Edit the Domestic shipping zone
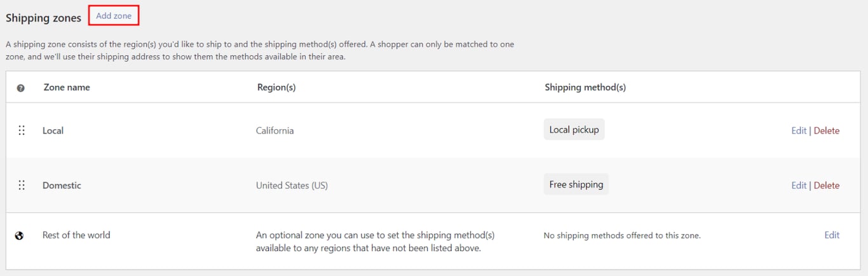 coord(799,185)
